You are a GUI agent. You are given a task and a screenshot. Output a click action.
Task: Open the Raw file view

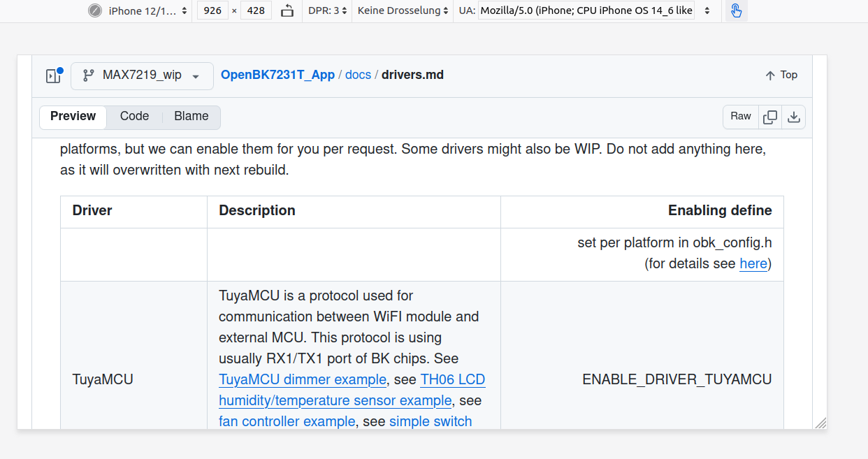point(741,116)
